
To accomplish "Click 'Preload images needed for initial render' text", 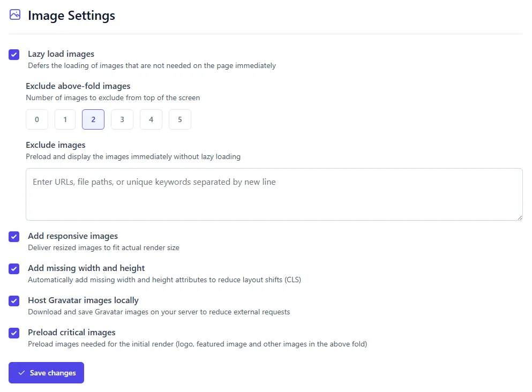I will coord(198,344).
